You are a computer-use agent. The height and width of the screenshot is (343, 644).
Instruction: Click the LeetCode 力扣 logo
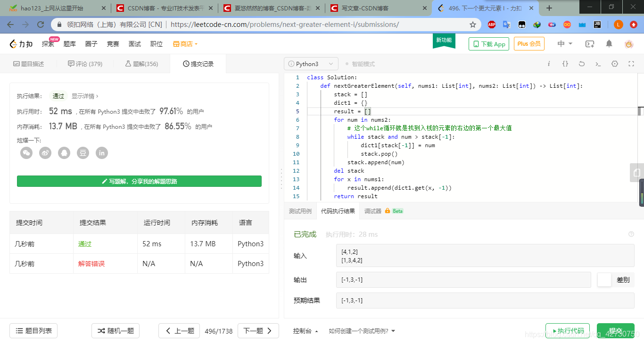point(21,44)
